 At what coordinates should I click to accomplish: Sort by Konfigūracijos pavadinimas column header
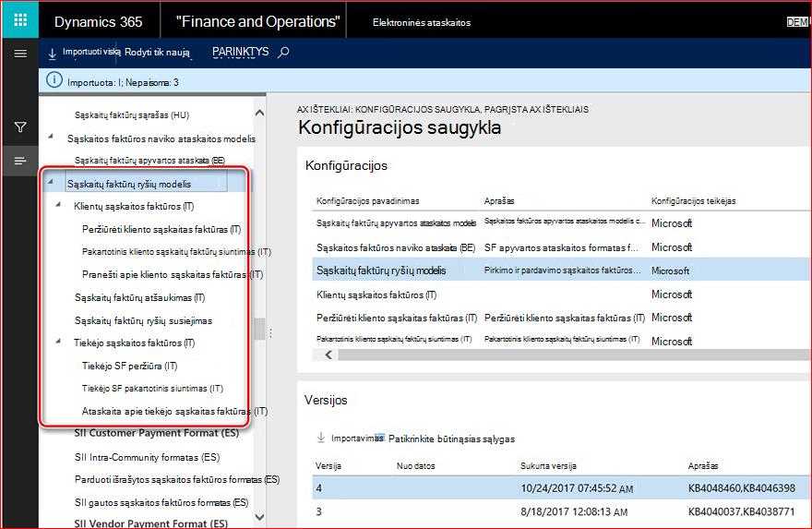[x=367, y=201]
